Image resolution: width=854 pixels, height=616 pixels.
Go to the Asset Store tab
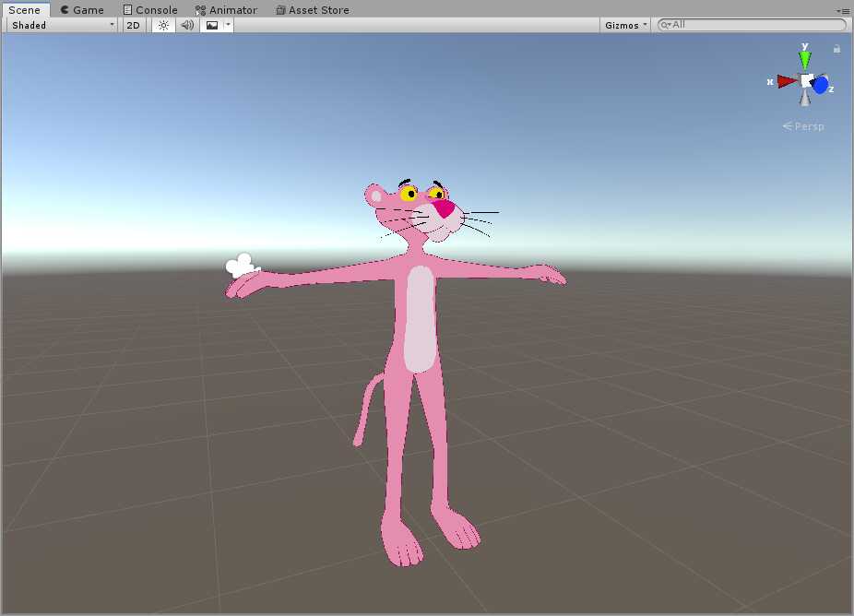point(313,10)
